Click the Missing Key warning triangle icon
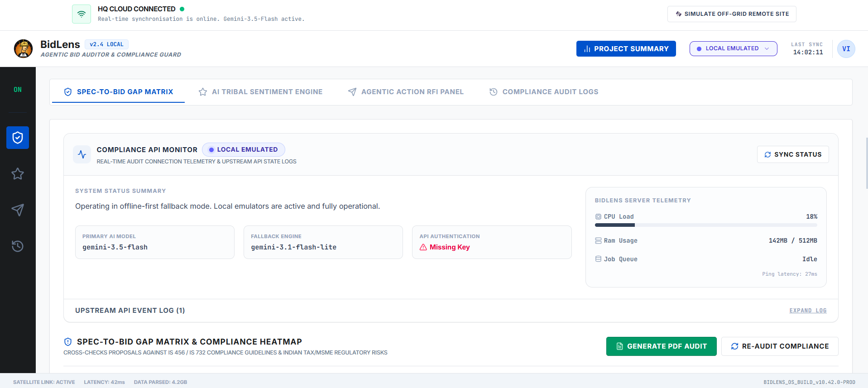868x388 pixels. [x=423, y=247]
